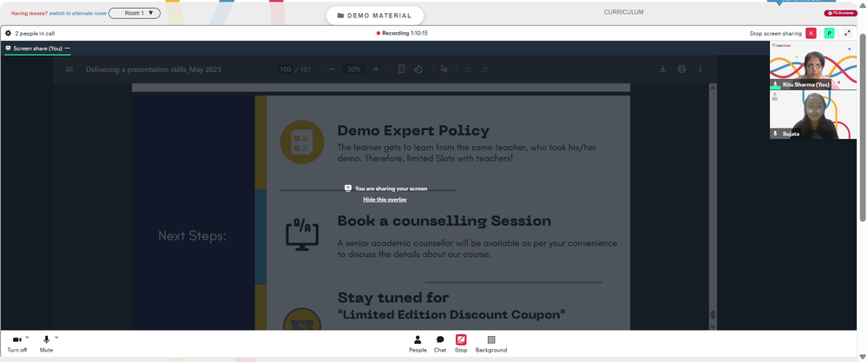The image size is (868, 362).
Task: Zoom in the PDF with plus icon
Action: [376, 69]
